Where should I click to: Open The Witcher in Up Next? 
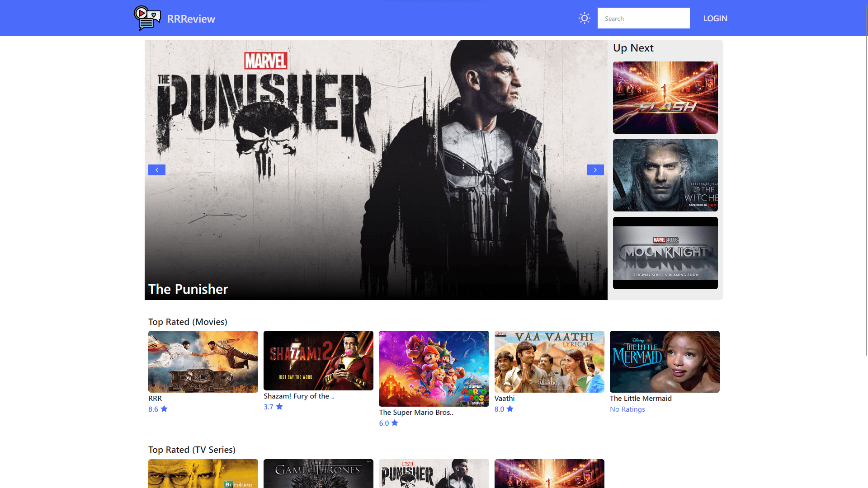click(665, 175)
